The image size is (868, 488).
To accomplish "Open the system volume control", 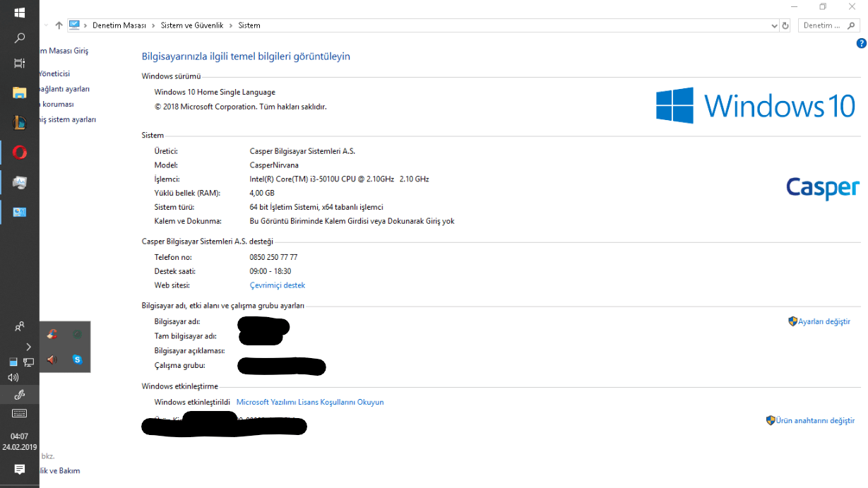I will coord(13,377).
